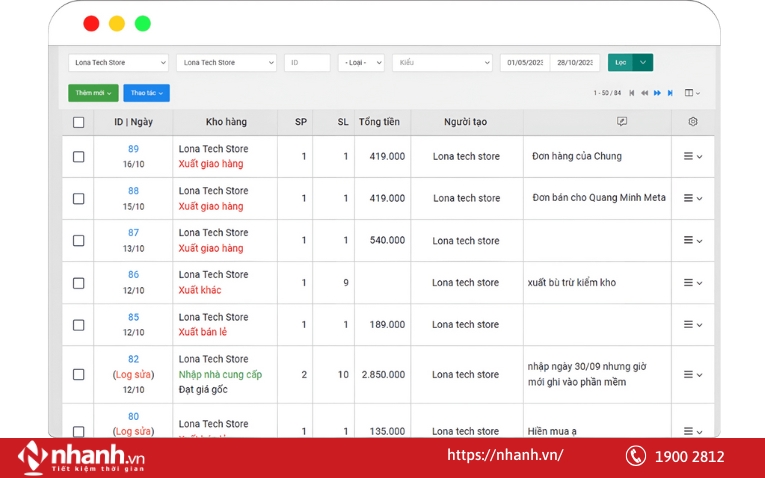Toggle the select-all checkbox in header
This screenshot has height=478, width=765.
79,123
